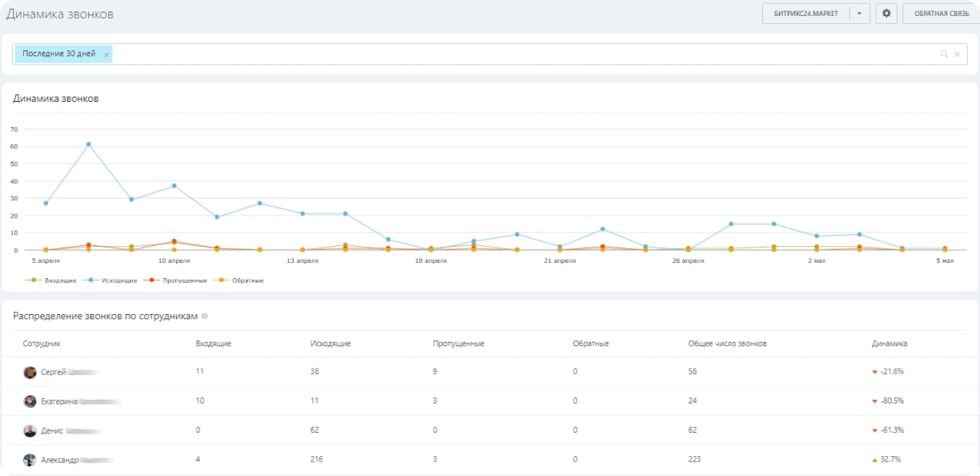Image resolution: width=980 pixels, height=476 pixels.
Task: Toggle 'Обратные' series in chart legend
Action: click(x=244, y=280)
